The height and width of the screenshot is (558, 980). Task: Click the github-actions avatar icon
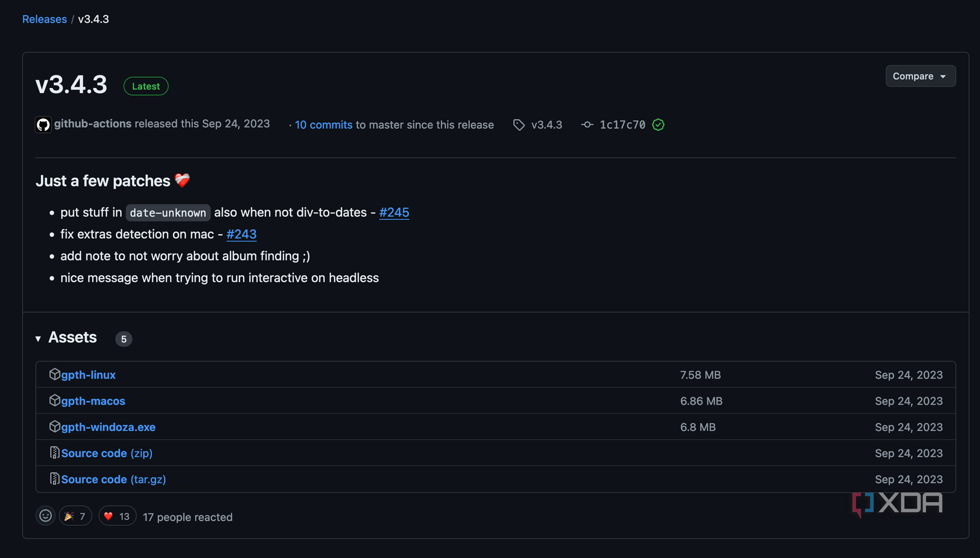point(43,125)
